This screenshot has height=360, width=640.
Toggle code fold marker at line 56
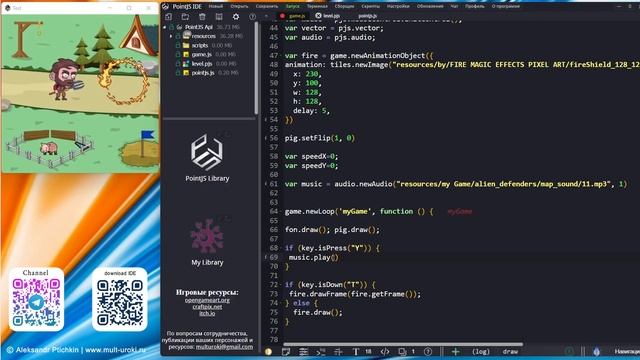(266, 138)
